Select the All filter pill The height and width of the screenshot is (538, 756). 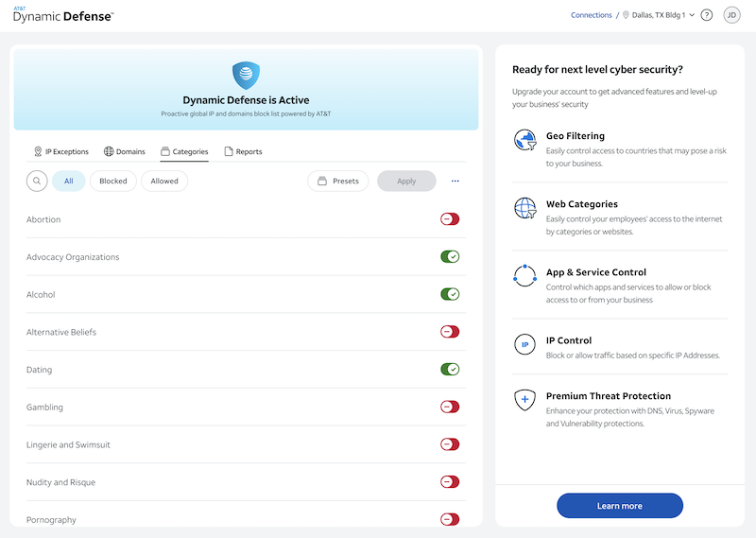[68, 181]
